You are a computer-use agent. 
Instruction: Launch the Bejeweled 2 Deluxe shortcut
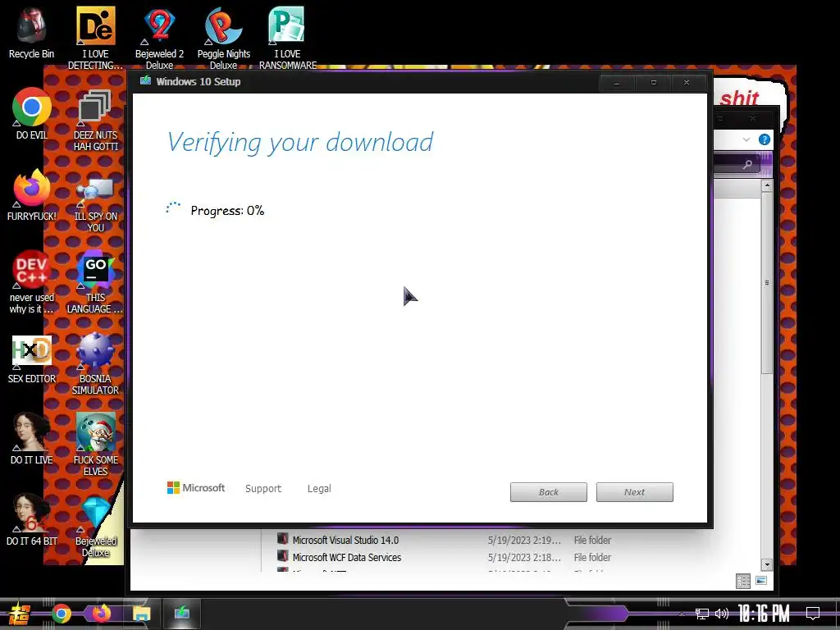tap(159, 38)
